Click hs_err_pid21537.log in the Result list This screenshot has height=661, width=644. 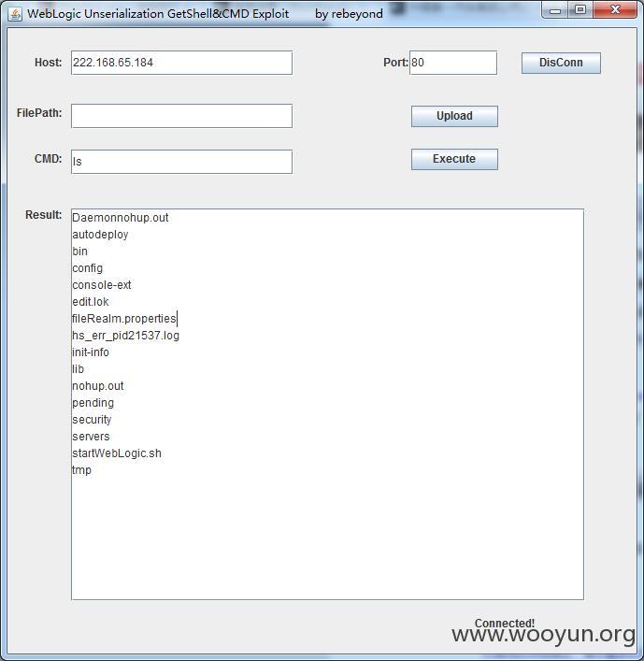125,336
